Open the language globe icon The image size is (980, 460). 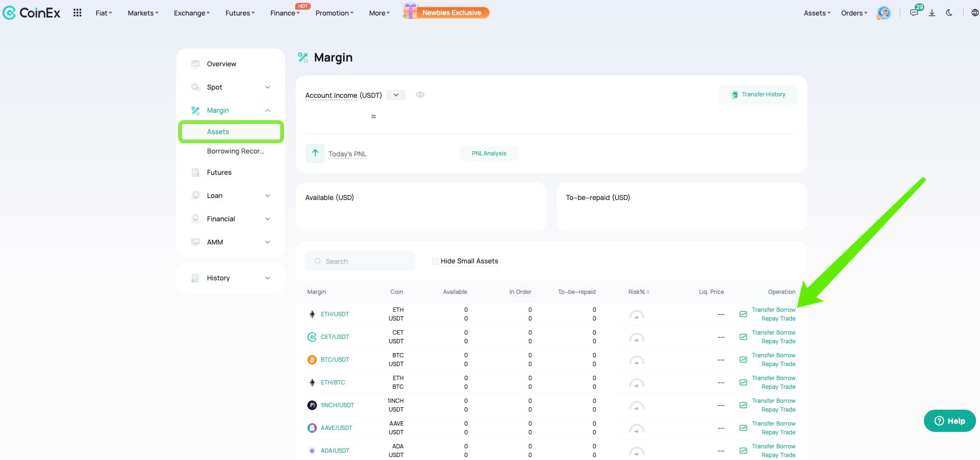tap(975, 13)
